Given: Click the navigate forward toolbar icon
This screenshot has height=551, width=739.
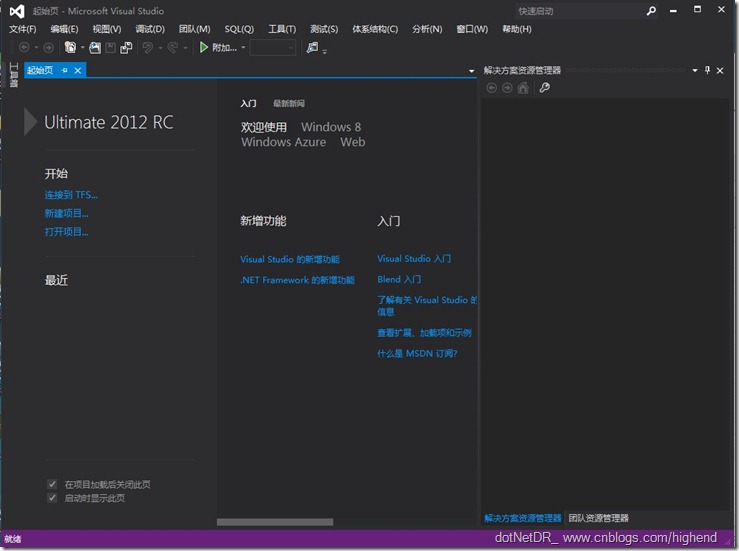Looking at the screenshot, I should 48,48.
